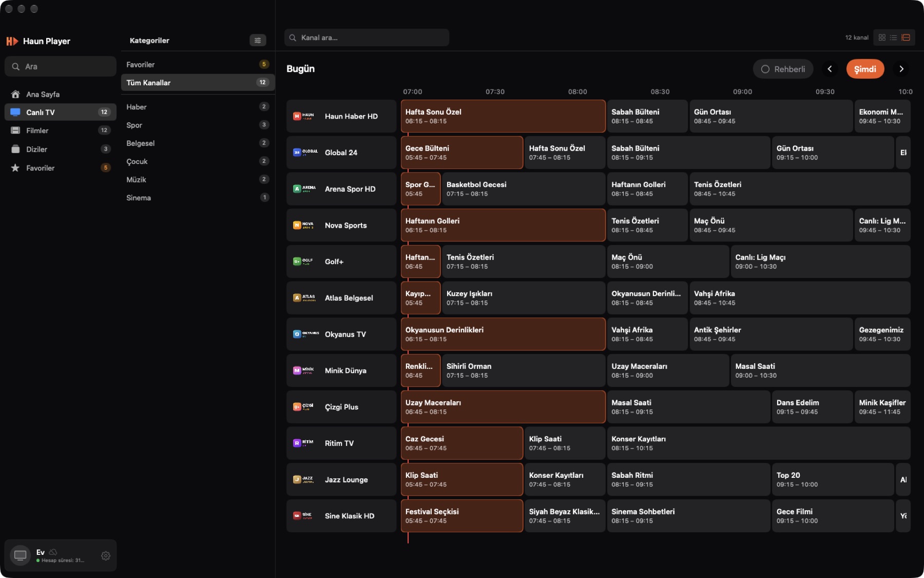The width and height of the screenshot is (924, 578).
Task: Advance to next time range
Action: (x=901, y=69)
